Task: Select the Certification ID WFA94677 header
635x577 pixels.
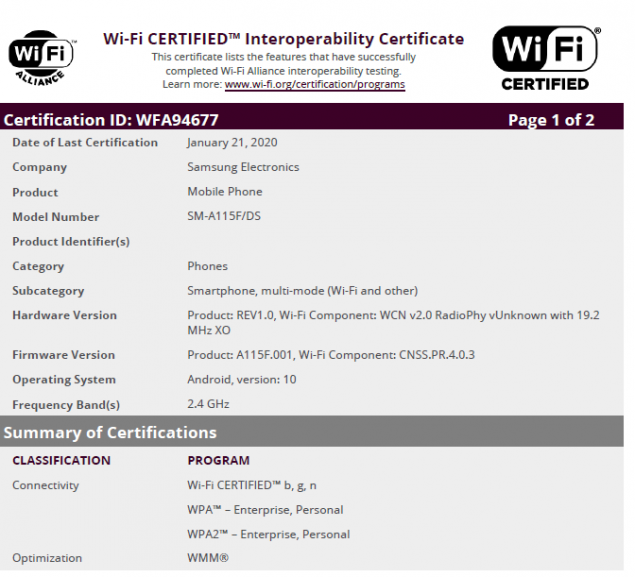Action: 109,120
